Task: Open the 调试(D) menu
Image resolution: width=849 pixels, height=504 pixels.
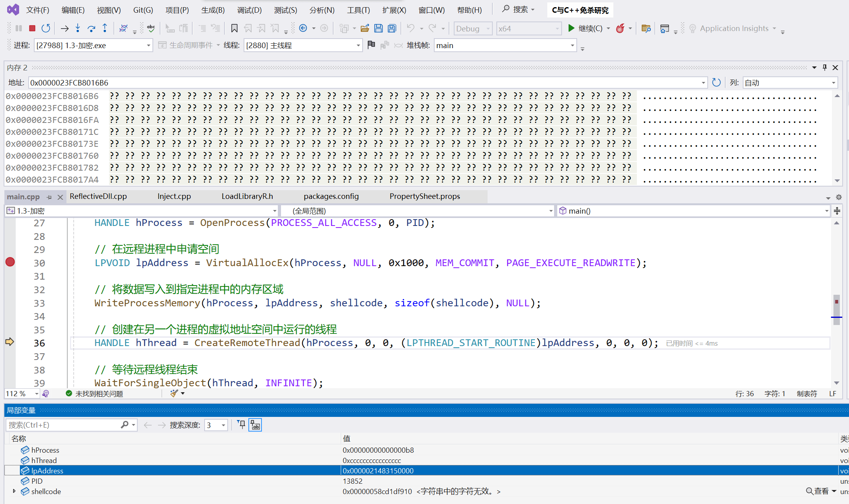Action: click(x=249, y=10)
